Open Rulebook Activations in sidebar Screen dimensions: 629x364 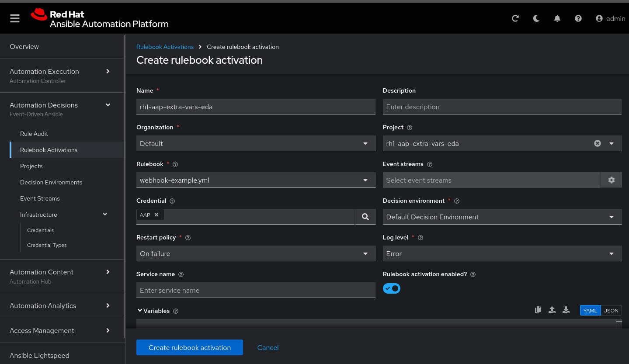67,150
